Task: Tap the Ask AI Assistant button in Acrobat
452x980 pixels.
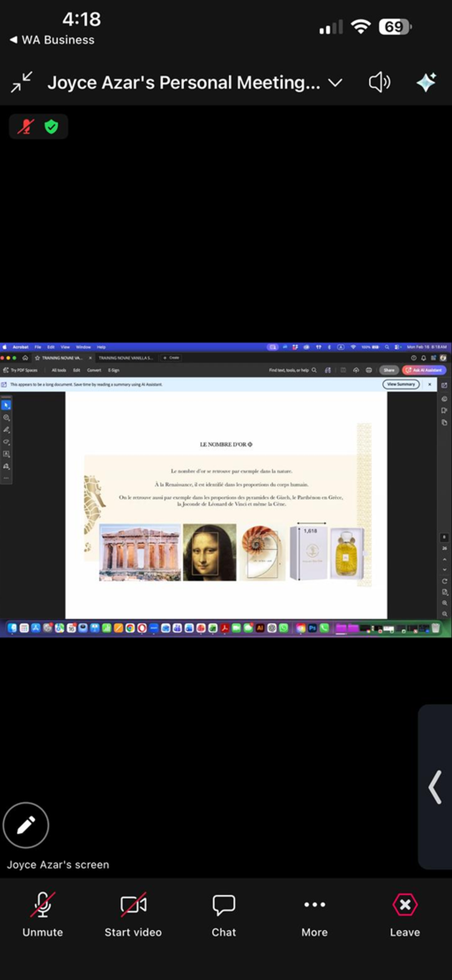Action: tap(424, 370)
